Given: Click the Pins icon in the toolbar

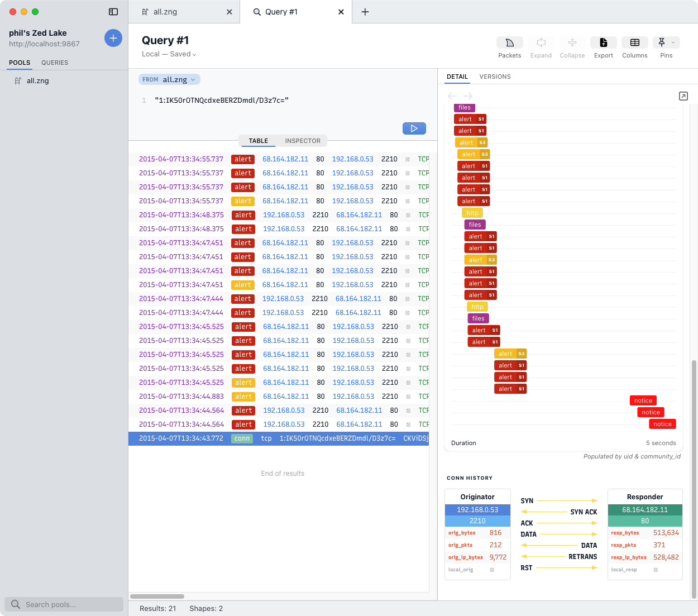Looking at the screenshot, I should pyautogui.click(x=662, y=42).
